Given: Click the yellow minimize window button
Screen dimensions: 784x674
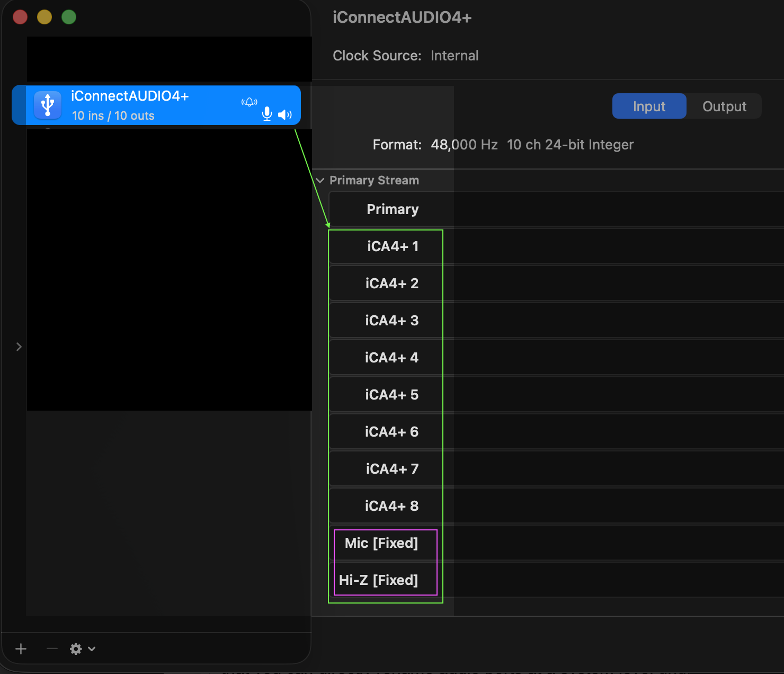Looking at the screenshot, I should point(44,17).
